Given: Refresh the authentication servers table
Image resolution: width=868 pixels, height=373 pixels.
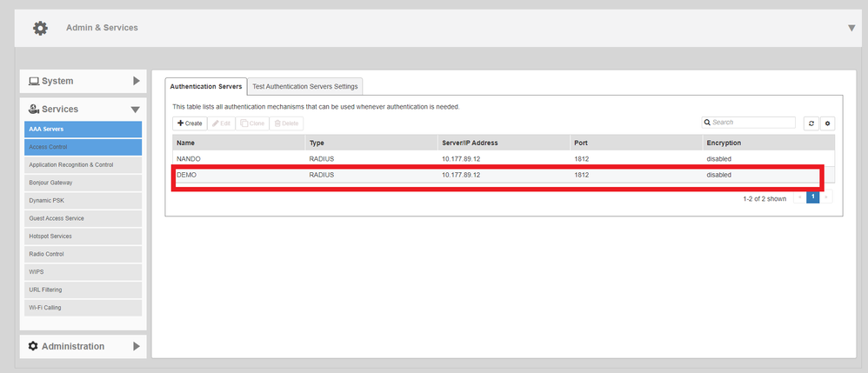Looking at the screenshot, I should pos(811,123).
